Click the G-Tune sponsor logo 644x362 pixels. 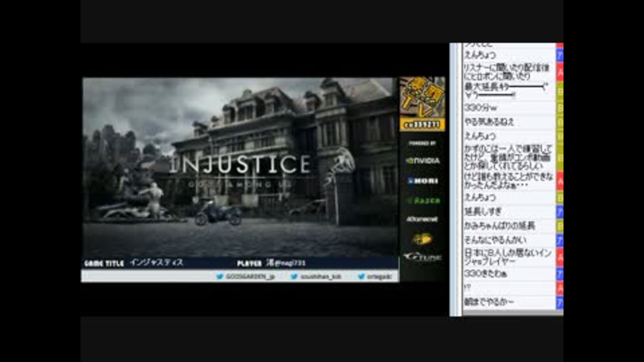(422, 257)
